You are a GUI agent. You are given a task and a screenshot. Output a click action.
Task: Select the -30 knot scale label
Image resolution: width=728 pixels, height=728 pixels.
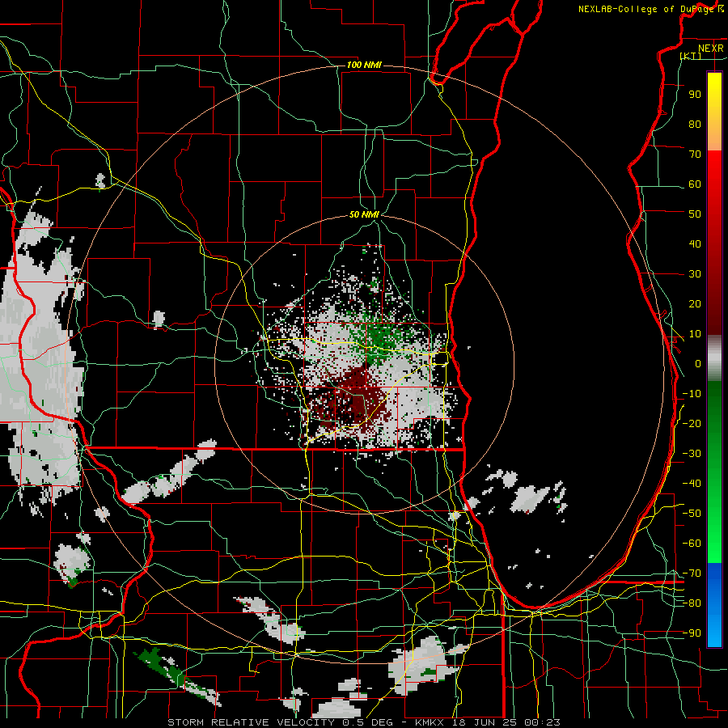click(692, 454)
